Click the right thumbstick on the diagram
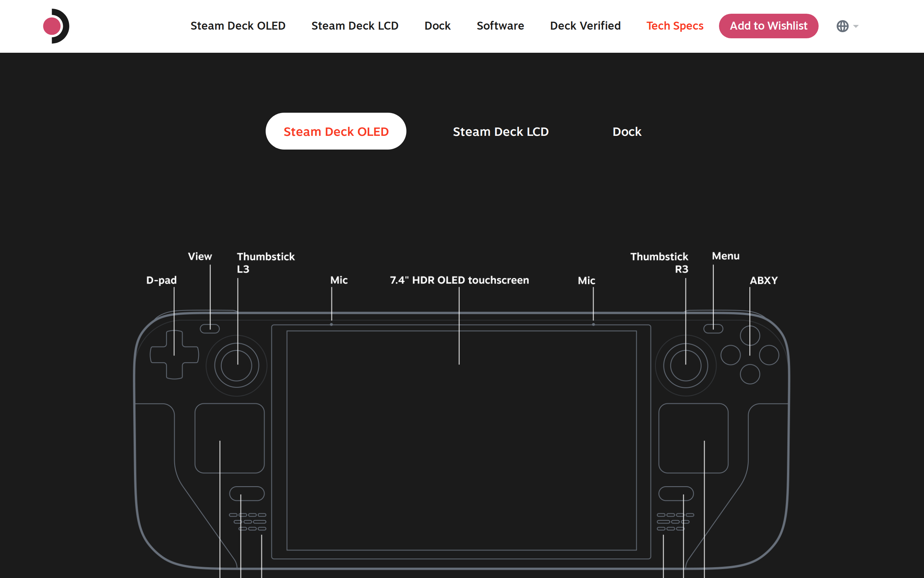Screen dimensions: 924x578 (686, 366)
